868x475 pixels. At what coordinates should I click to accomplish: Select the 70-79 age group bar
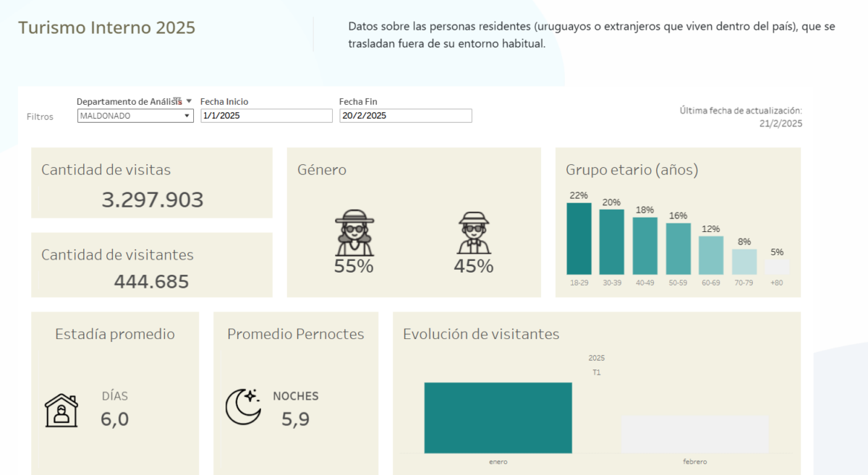click(744, 262)
